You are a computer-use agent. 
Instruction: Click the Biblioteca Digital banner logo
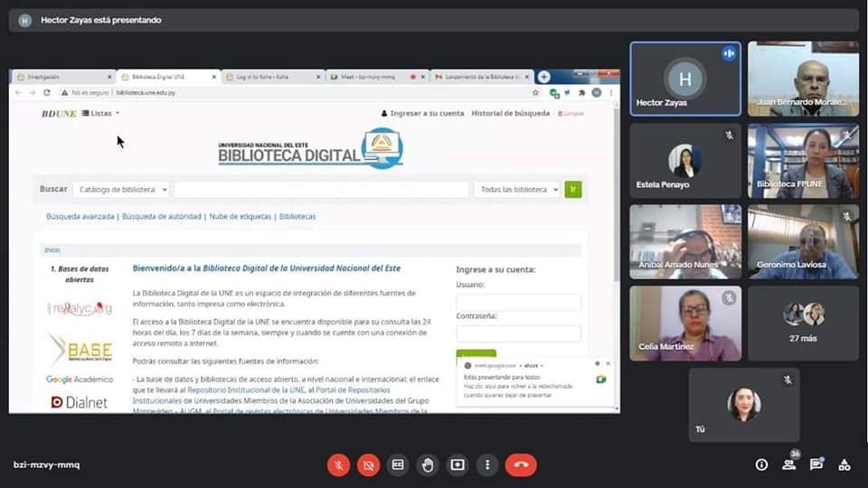pyautogui.click(x=310, y=148)
